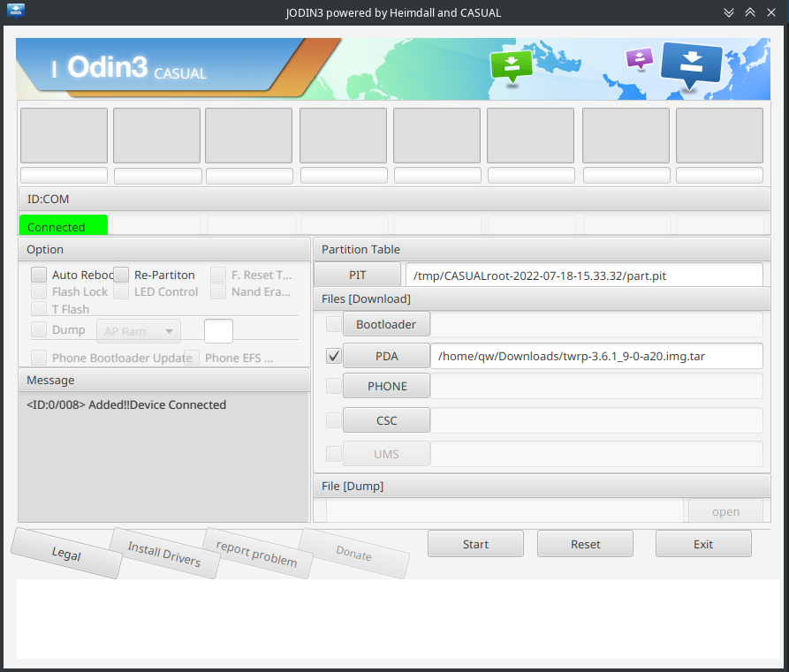This screenshot has width=789, height=672.
Task: Maximize window using double-up chevron icon
Action: pyautogui.click(x=750, y=12)
